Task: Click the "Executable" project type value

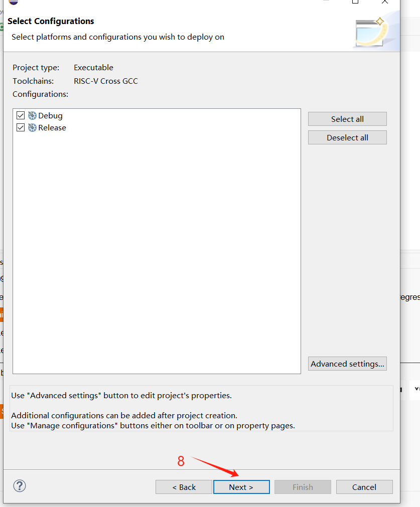Action: 93,68
